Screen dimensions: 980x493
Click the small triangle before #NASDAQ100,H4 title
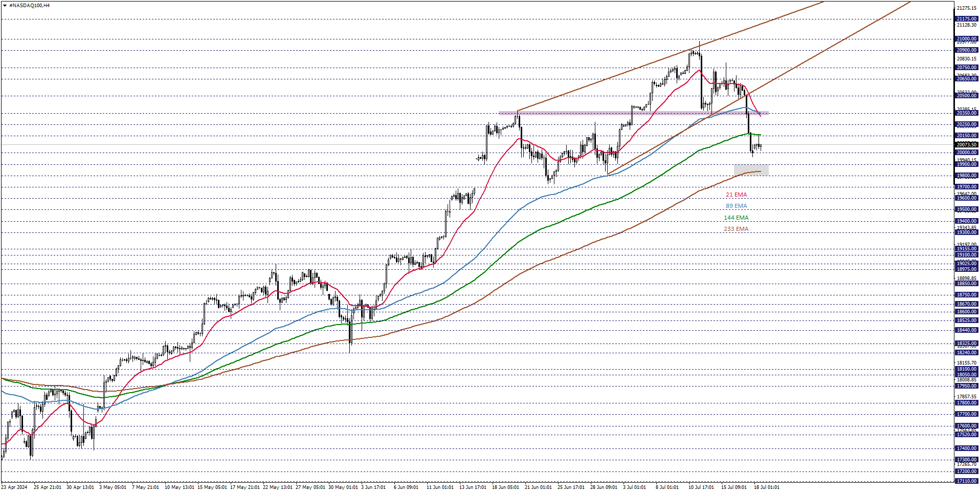point(5,6)
